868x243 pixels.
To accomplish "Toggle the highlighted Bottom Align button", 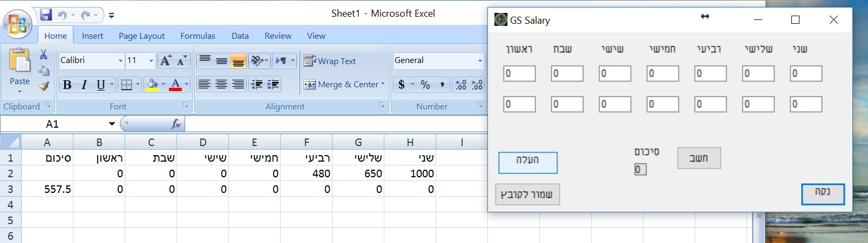I will [x=238, y=60].
